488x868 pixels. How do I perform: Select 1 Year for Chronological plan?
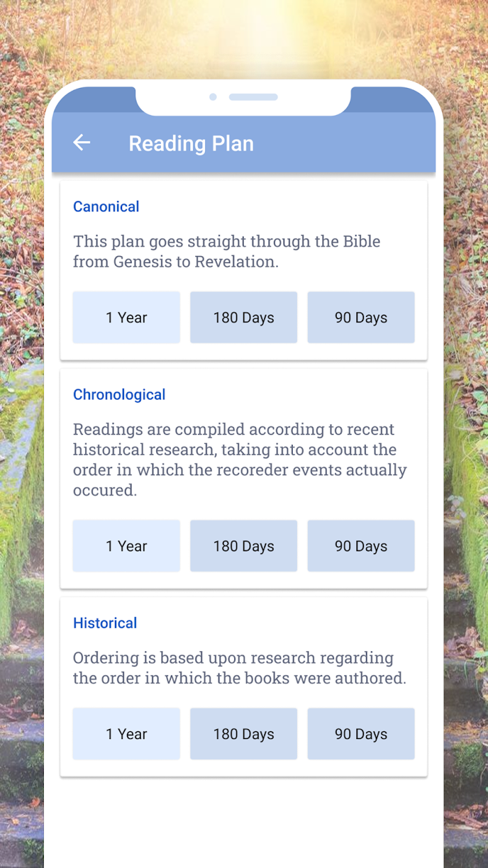pyautogui.click(x=126, y=546)
